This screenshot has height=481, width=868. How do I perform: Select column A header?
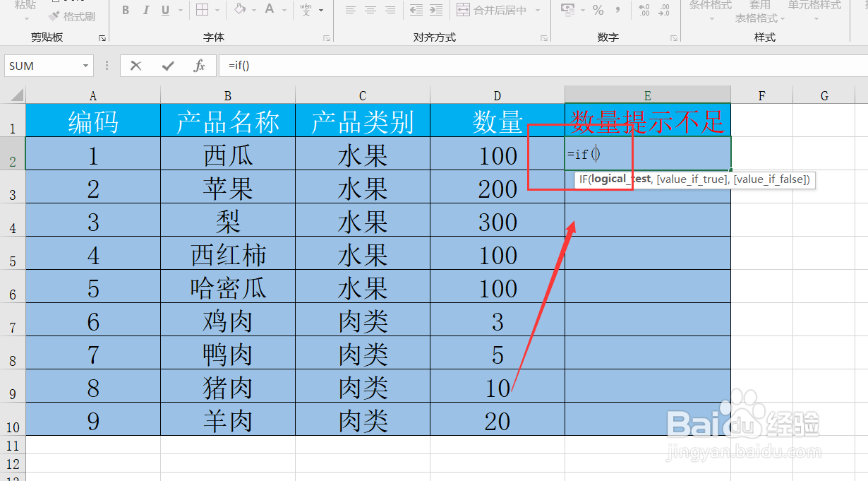[93, 95]
